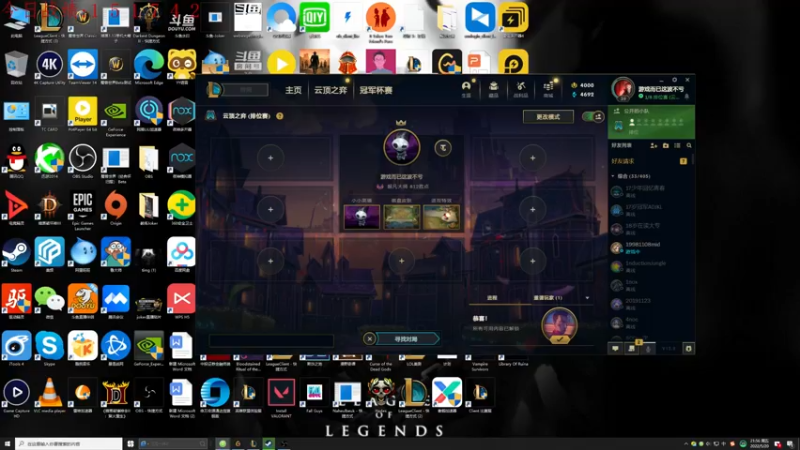Open the 主页 tab in League client
Image resolution: width=800 pixels, height=450 pixels.
coord(293,90)
